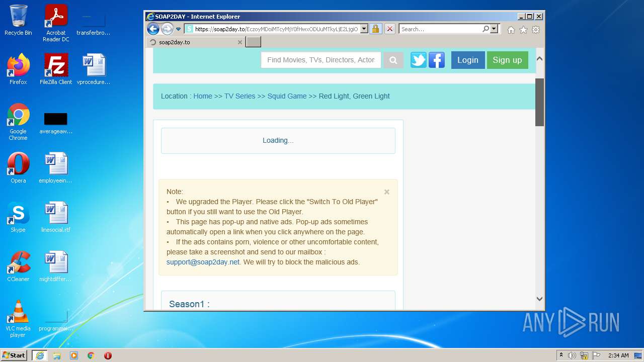
Task: Click the Action Center flag tray icon
Action: (x=596, y=355)
